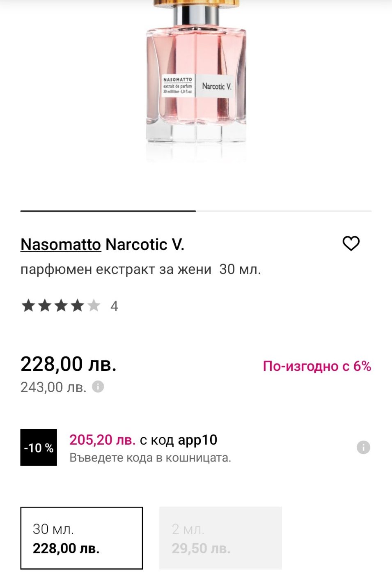The width and height of the screenshot is (392, 586).
Task: Click the image gallery progress bar
Action: click(196, 211)
